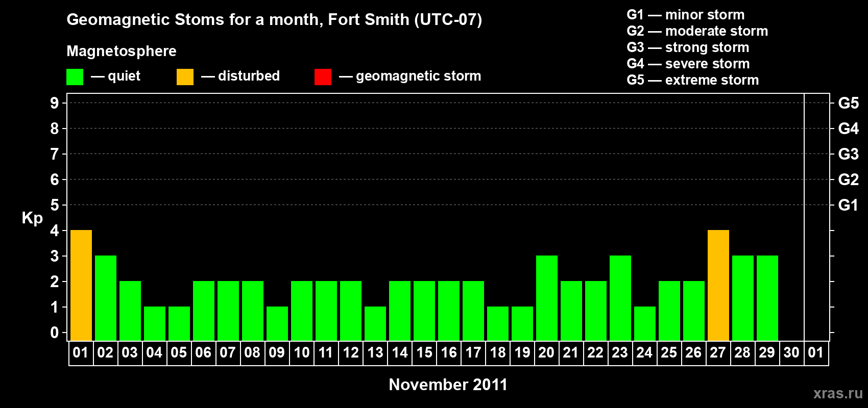Click the 'G4' right axis label
This screenshot has height=408, width=868.
pos(849,129)
